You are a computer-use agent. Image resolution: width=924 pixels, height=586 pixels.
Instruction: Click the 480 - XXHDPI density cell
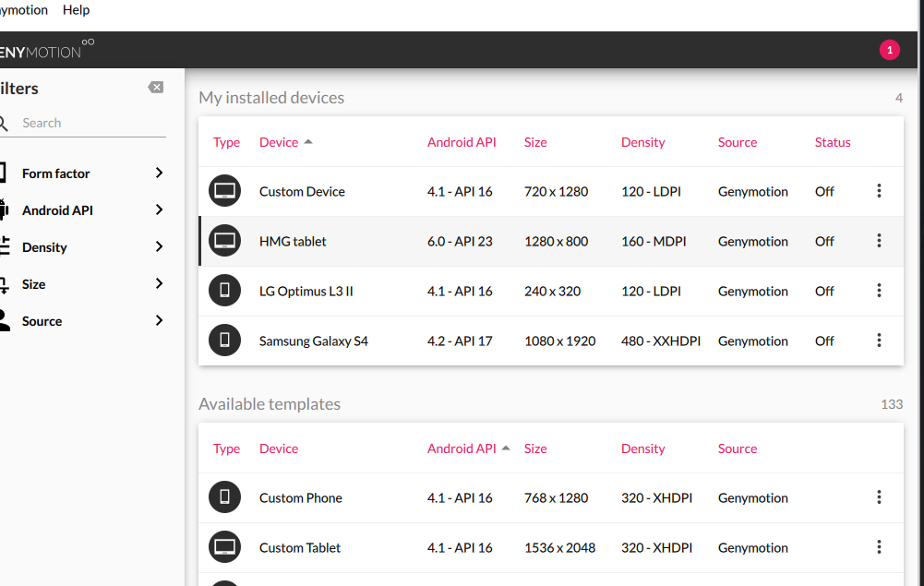coord(661,341)
